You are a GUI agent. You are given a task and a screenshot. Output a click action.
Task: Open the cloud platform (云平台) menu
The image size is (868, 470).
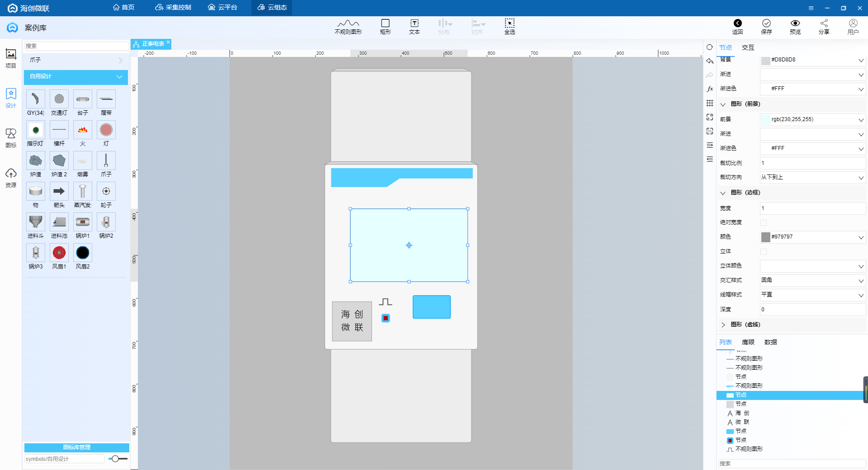(x=223, y=8)
